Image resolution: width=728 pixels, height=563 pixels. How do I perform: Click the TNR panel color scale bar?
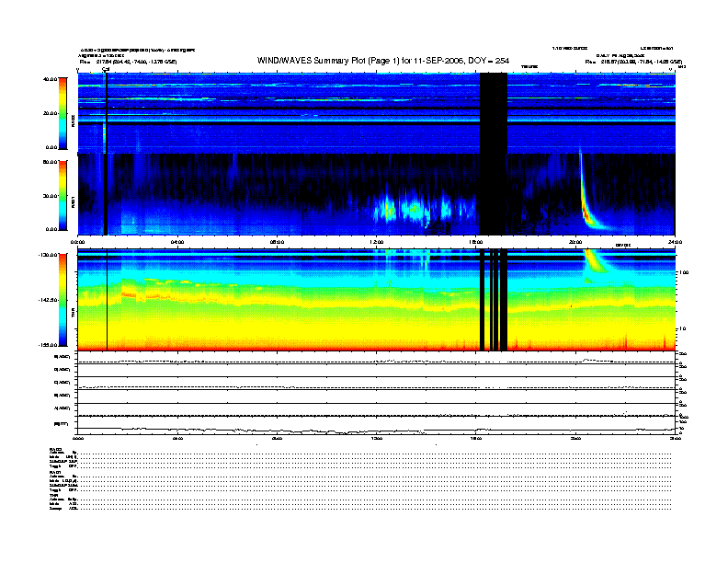pos(63,300)
